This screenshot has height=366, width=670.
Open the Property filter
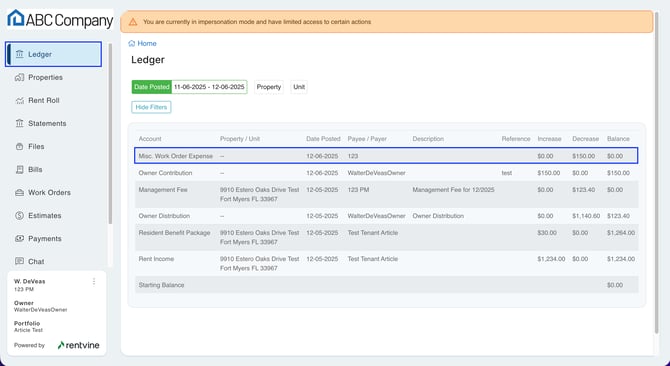pyautogui.click(x=269, y=87)
